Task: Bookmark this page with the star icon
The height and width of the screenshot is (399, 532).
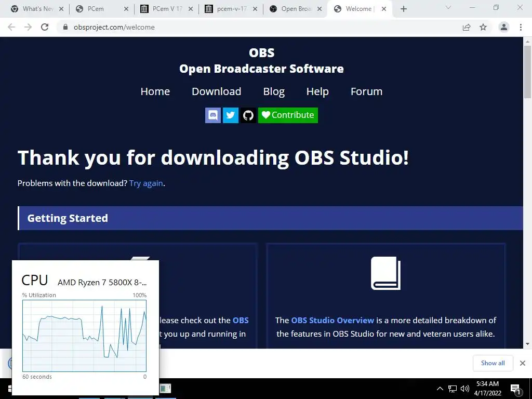Action: [483, 27]
